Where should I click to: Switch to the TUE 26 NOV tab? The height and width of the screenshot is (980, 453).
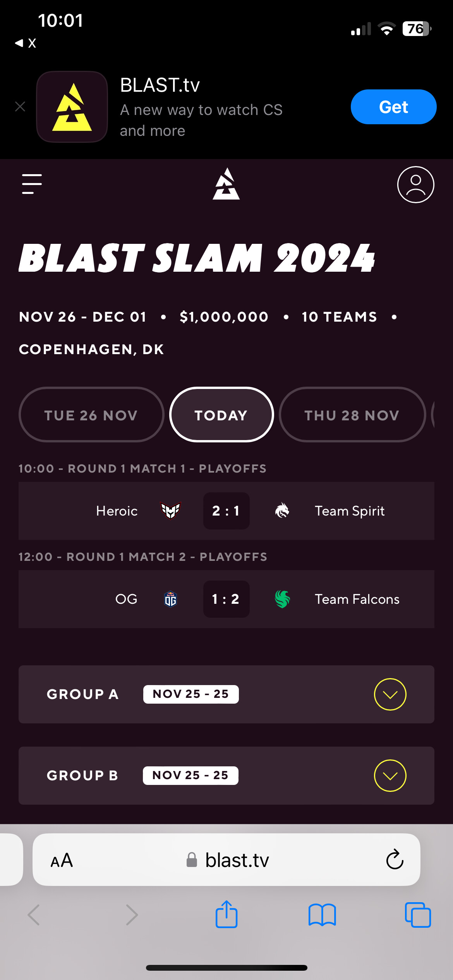(x=91, y=415)
